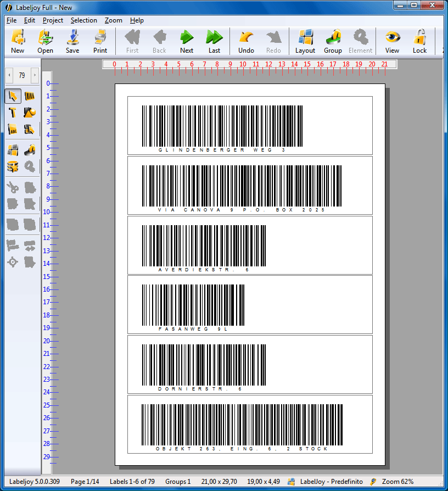Minimize the Labeljoy window
Screen dimensions: 448x491
(400, 5)
